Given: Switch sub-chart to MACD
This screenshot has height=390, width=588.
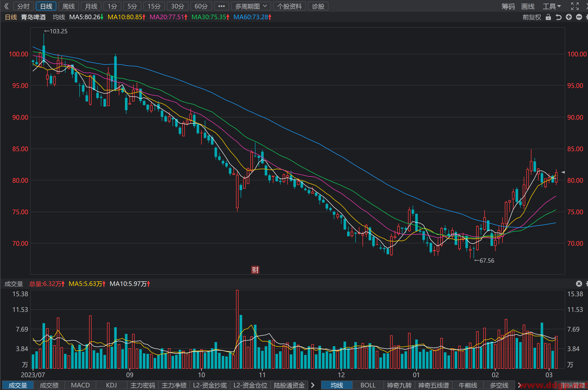Looking at the screenshot, I should point(80,385).
